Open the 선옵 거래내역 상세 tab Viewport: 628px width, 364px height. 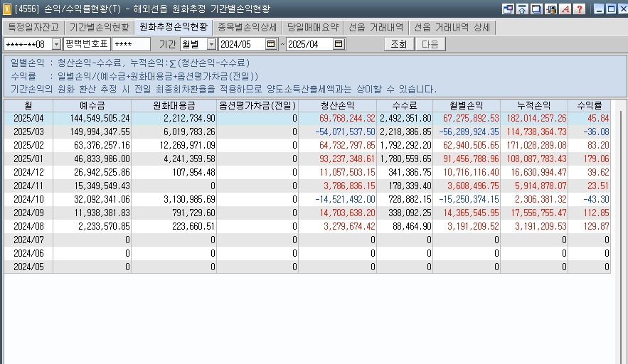point(452,27)
